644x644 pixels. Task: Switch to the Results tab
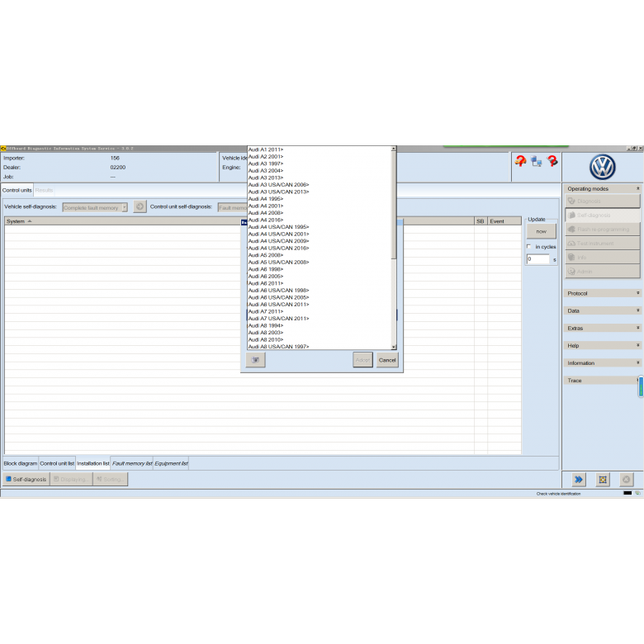click(x=44, y=190)
